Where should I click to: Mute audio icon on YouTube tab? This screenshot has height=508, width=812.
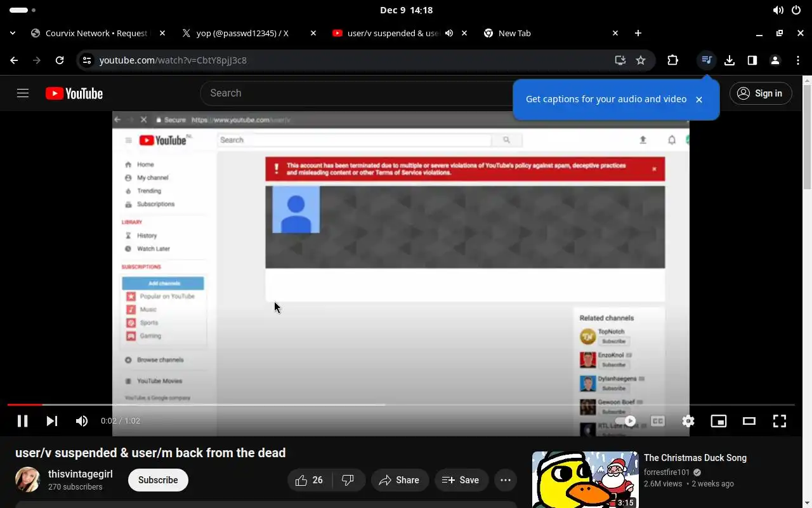(x=449, y=33)
